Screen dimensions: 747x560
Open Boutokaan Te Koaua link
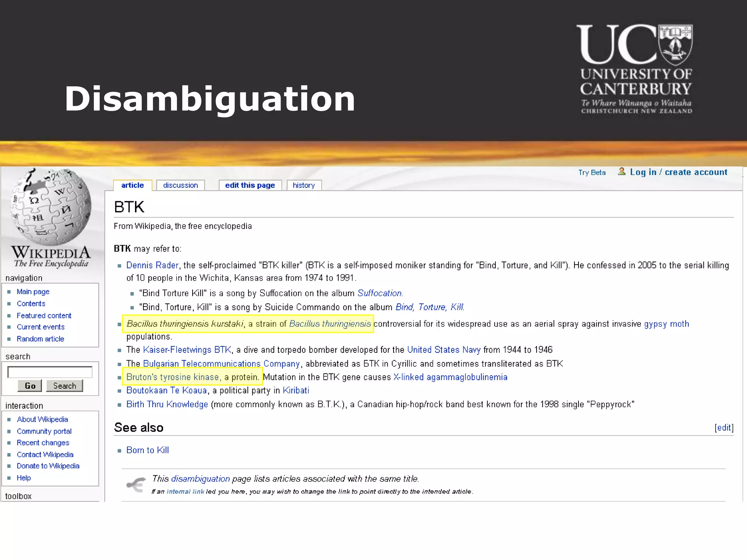coord(167,390)
